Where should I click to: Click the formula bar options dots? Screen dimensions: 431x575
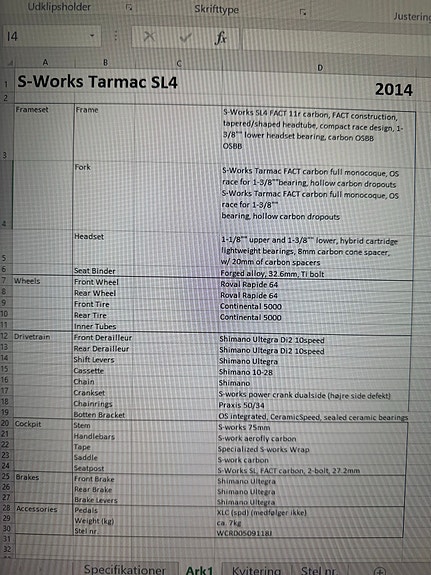116,36
